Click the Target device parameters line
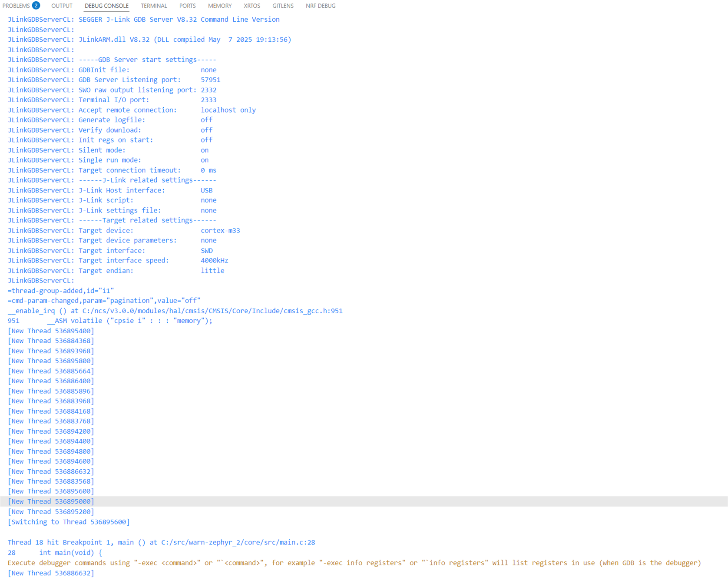This screenshot has height=584, width=728. pos(112,241)
